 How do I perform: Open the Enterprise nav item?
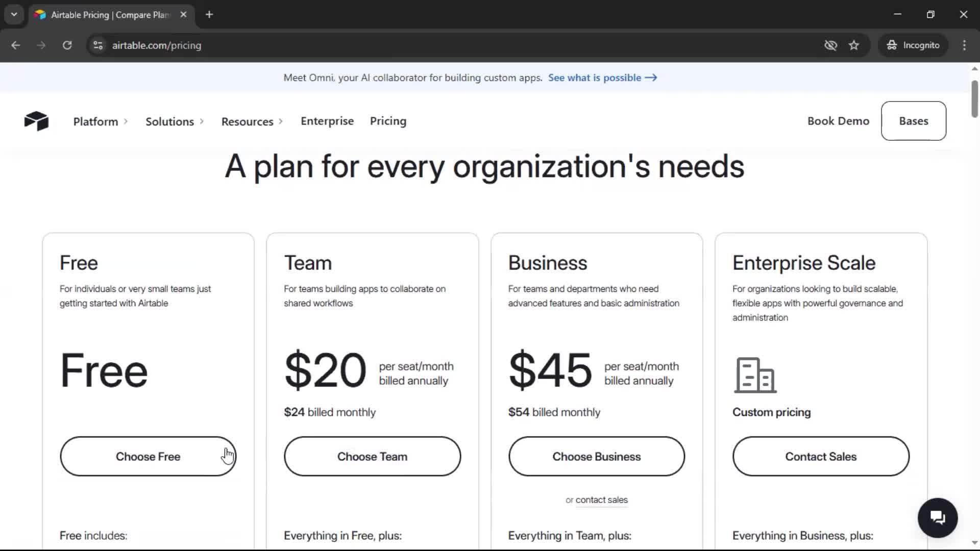(327, 121)
